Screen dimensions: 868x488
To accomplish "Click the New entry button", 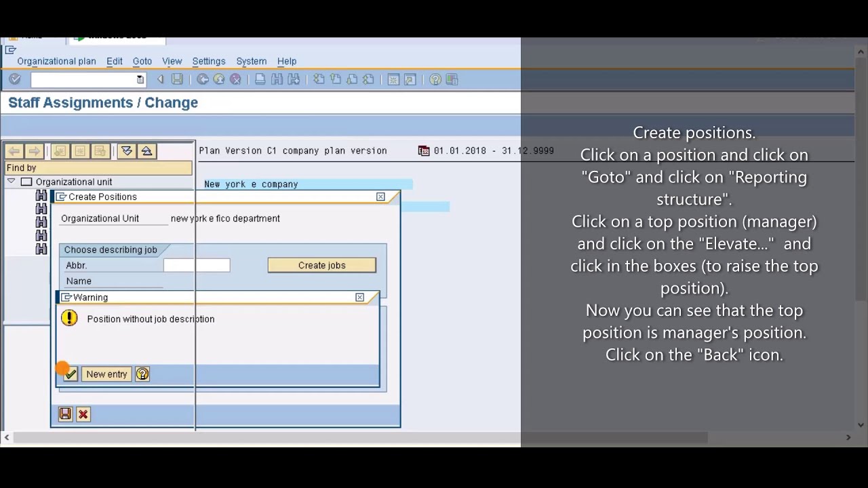I will (106, 374).
